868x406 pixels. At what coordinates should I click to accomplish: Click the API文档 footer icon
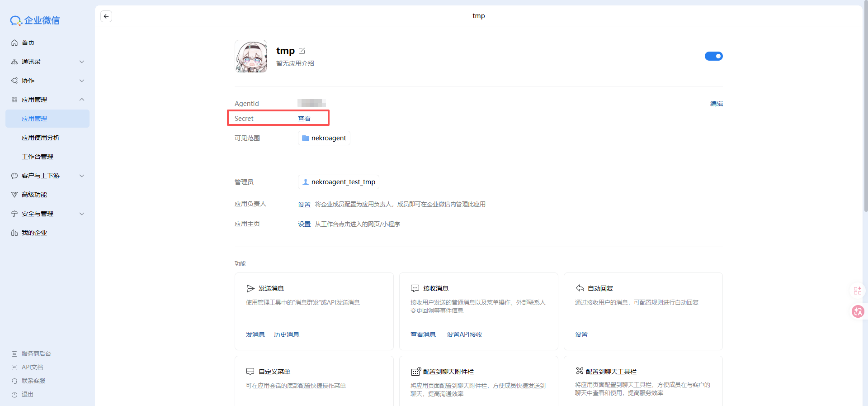(14, 368)
